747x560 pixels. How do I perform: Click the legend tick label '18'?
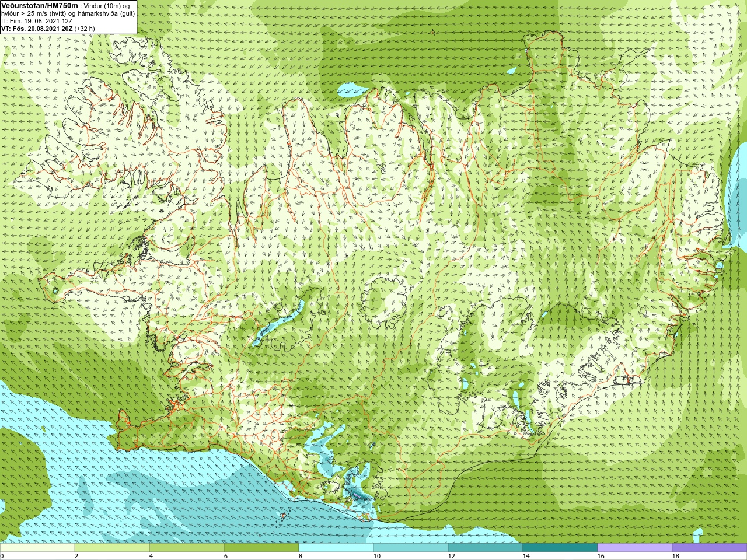676,556
